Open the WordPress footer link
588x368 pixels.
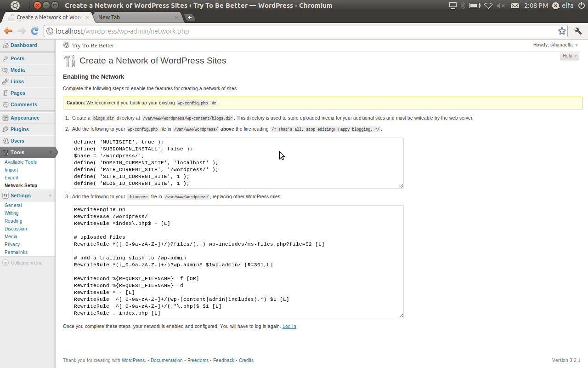pyautogui.click(x=133, y=361)
